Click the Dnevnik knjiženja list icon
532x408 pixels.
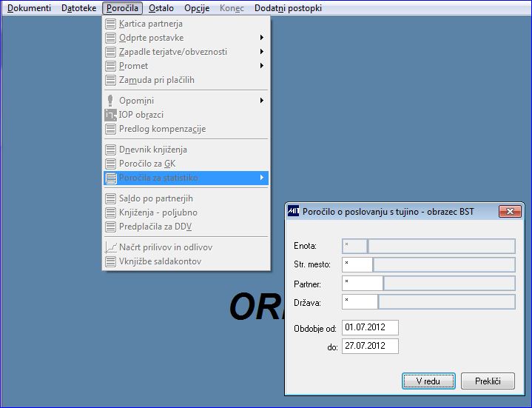(110, 150)
